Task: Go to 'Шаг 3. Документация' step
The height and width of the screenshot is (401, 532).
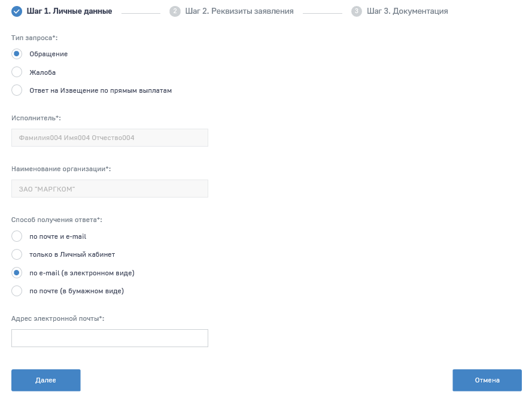Action: point(407,11)
